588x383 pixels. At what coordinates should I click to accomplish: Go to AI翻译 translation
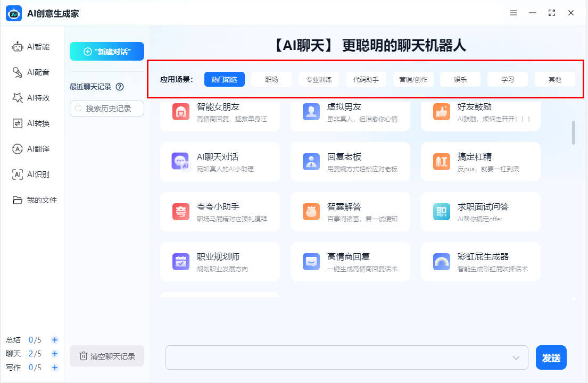(31, 149)
